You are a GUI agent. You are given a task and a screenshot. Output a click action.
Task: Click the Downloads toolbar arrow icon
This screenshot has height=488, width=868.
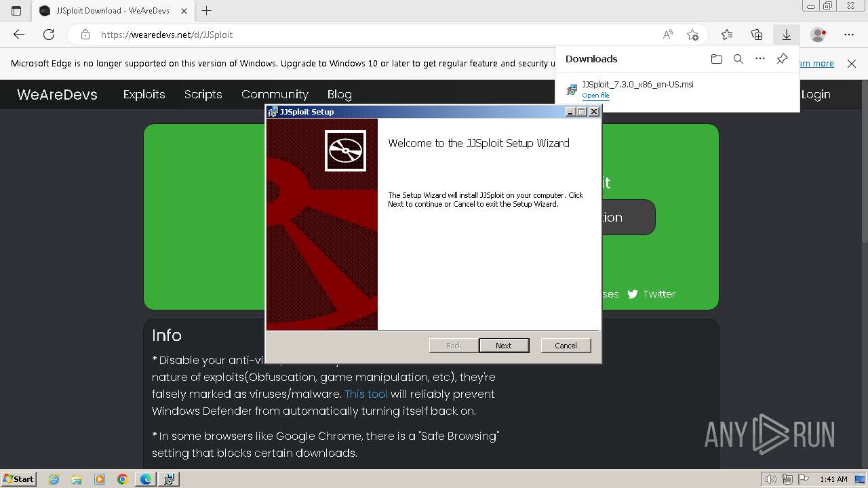click(x=787, y=35)
